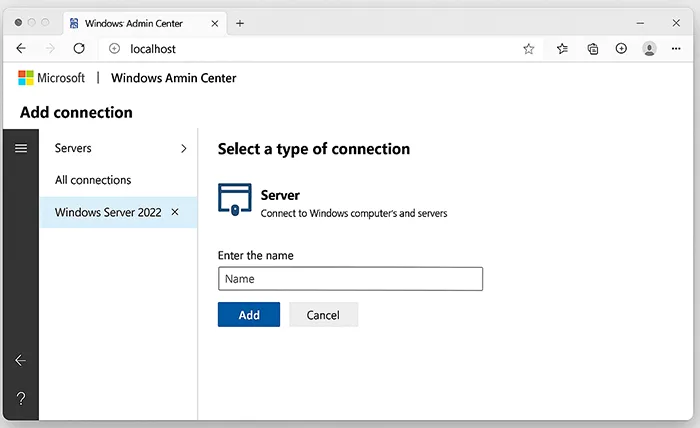Go back using the browser back arrow

pos(21,48)
